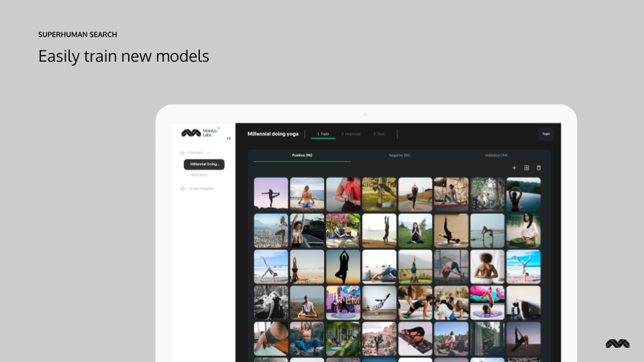
Task: Click the Concepts icon in the sidebar
Action: tap(182, 153)
